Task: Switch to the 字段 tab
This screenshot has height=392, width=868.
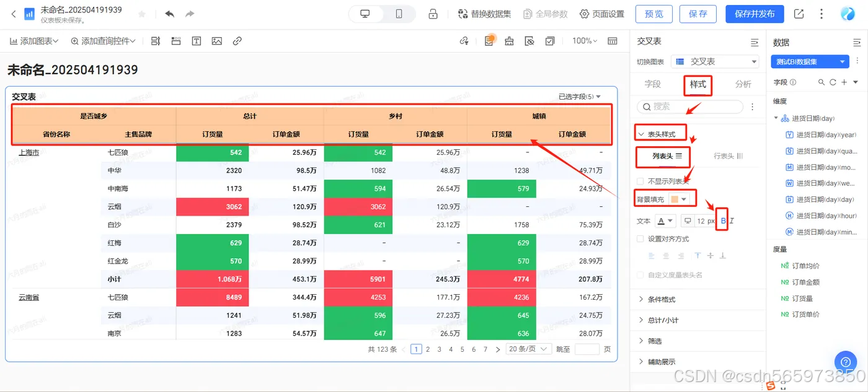Action: coord(653,84)
